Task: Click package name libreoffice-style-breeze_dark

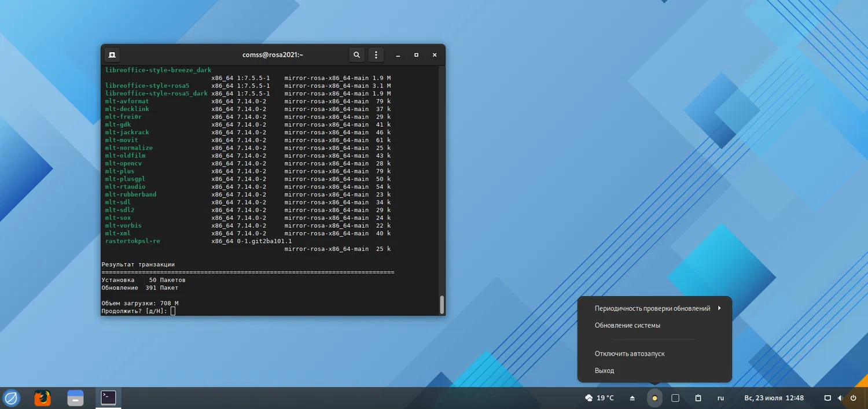Action: click(x=158, y=70)
